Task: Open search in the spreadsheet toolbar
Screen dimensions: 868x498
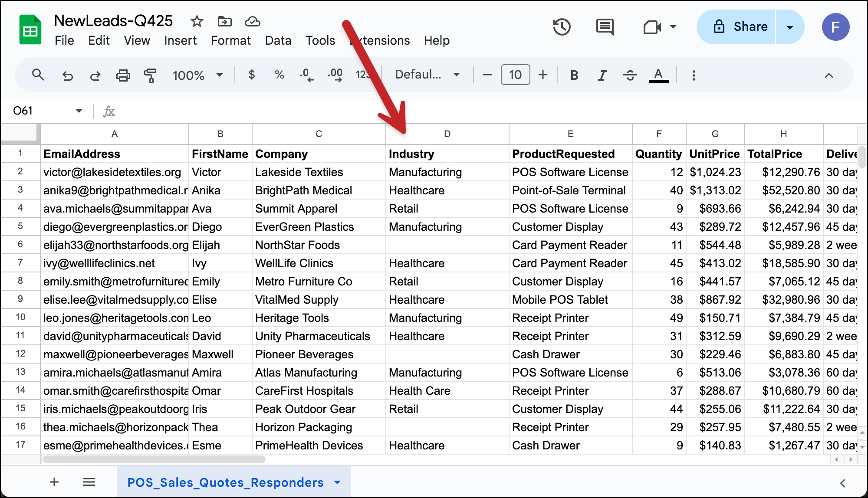Action: click(x=38, y=75)
